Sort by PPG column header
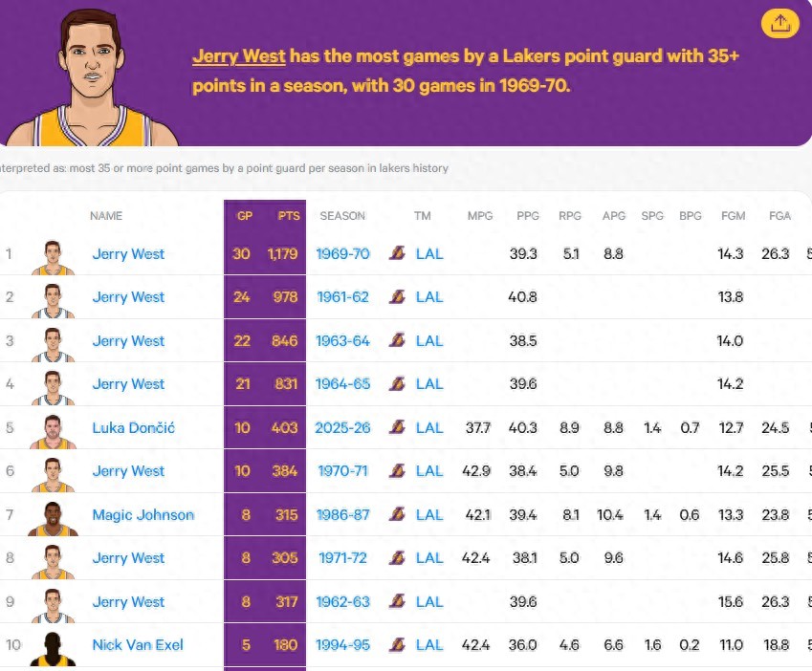 527,216
